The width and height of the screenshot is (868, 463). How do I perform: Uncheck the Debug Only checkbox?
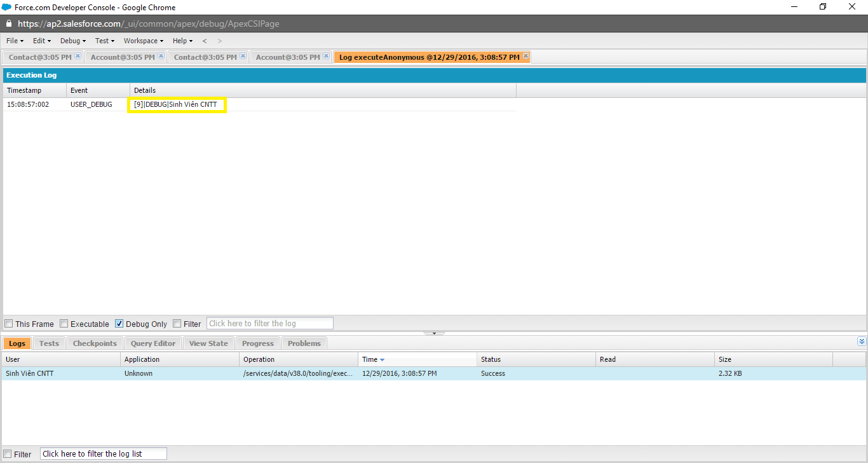(x=119, y=323)
